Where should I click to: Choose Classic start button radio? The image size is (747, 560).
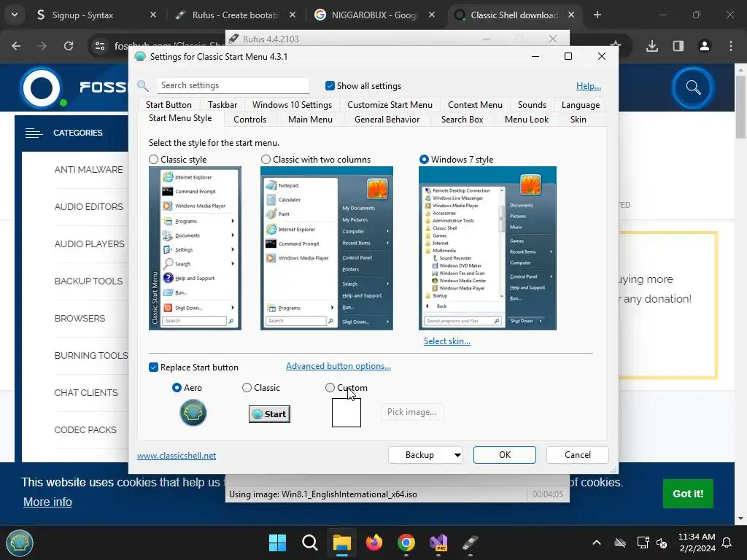click(x=247, y=388)
